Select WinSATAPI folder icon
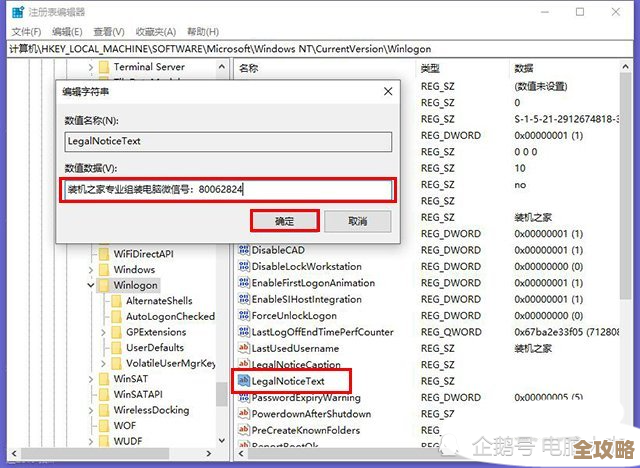This screenshot has height=468, width=640. (x=104, y=394)
